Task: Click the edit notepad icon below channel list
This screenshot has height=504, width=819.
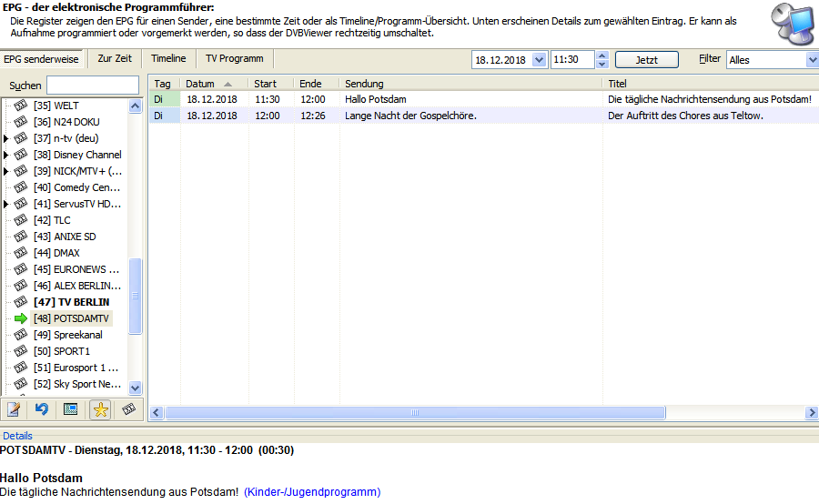Action: click(x=14, y=409)
